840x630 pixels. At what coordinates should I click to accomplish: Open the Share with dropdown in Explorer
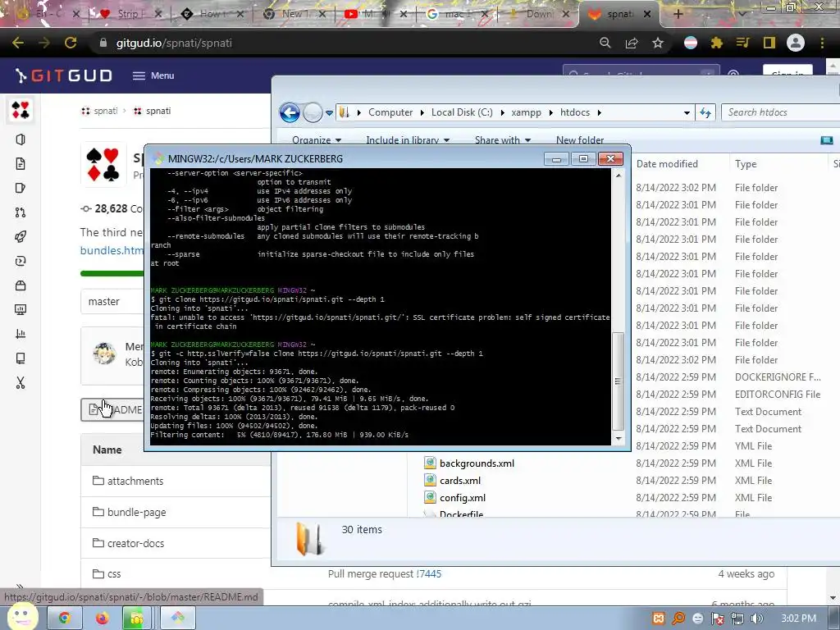[503, 139]
